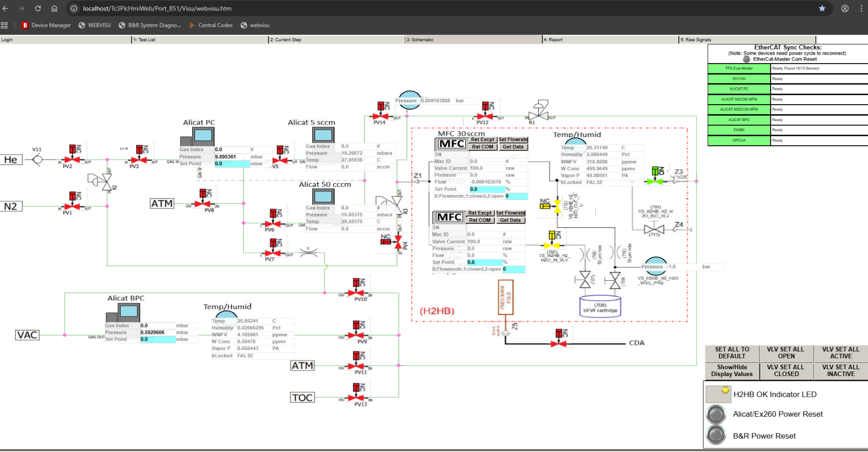
Task: Open the Central Codex bookmark
Action: [215, 25]
